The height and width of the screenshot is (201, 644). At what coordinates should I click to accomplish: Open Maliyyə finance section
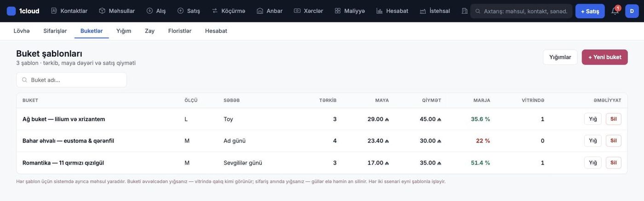[x=350, y=11]
